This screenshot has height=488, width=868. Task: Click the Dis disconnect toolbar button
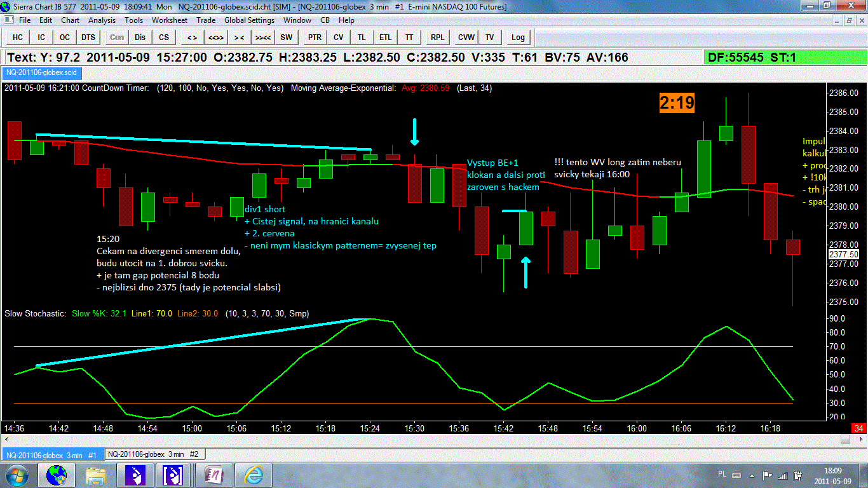[140, 37]
